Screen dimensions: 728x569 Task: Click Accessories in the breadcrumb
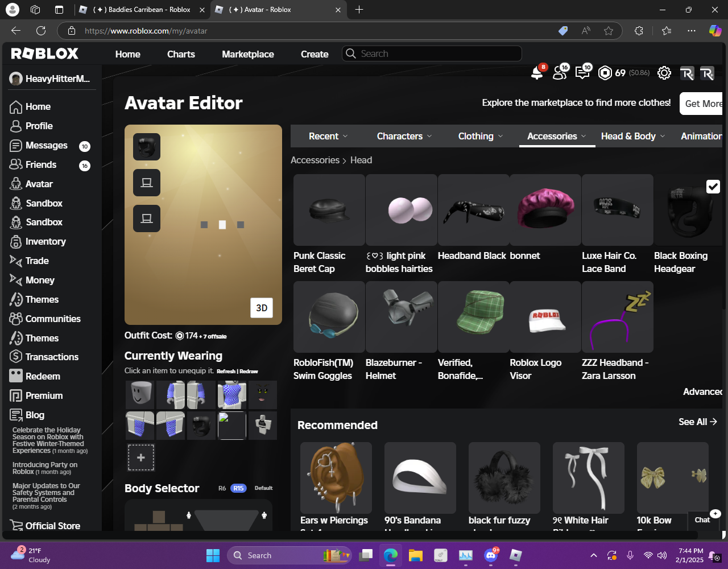(x=315, y=160)
